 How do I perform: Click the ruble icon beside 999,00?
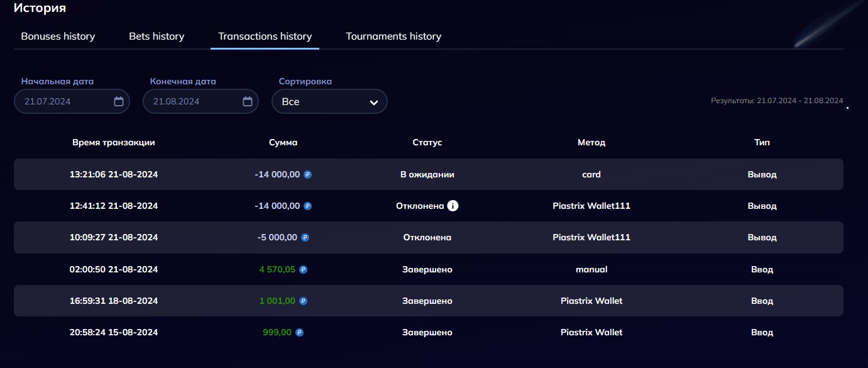299,332
